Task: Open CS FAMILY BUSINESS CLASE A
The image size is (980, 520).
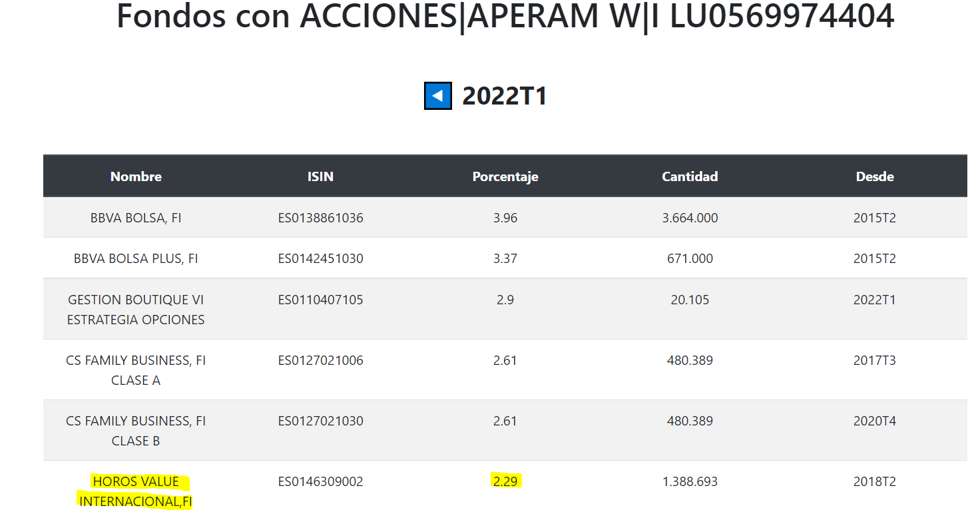Action: click(x=136, y=370)
